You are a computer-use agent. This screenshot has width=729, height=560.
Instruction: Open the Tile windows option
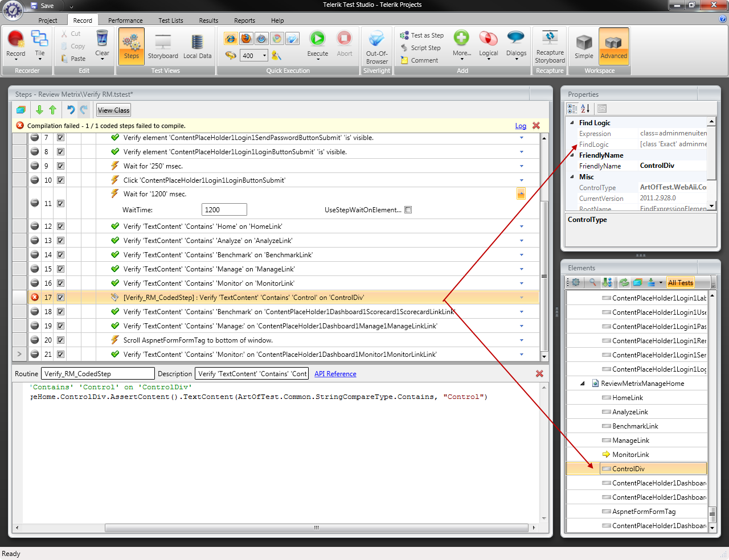point(39,46)
